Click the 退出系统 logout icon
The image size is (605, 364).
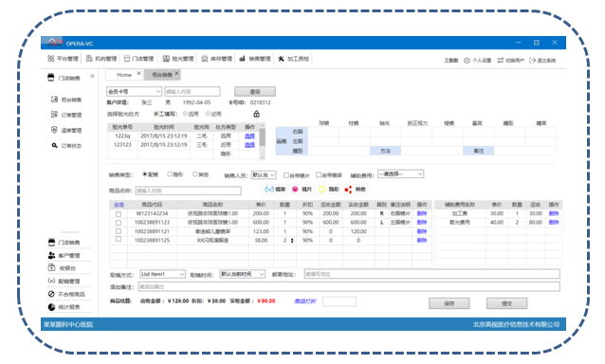coord(533,60)
